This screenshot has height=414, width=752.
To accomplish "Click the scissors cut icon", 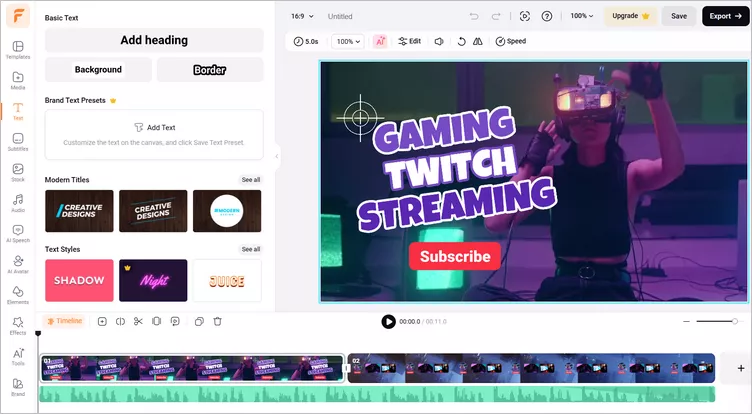I will (x=138, y=321).
